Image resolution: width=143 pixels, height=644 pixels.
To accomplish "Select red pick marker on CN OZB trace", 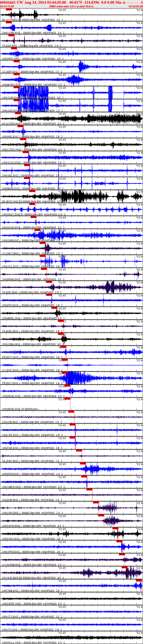I will (71, 412).
